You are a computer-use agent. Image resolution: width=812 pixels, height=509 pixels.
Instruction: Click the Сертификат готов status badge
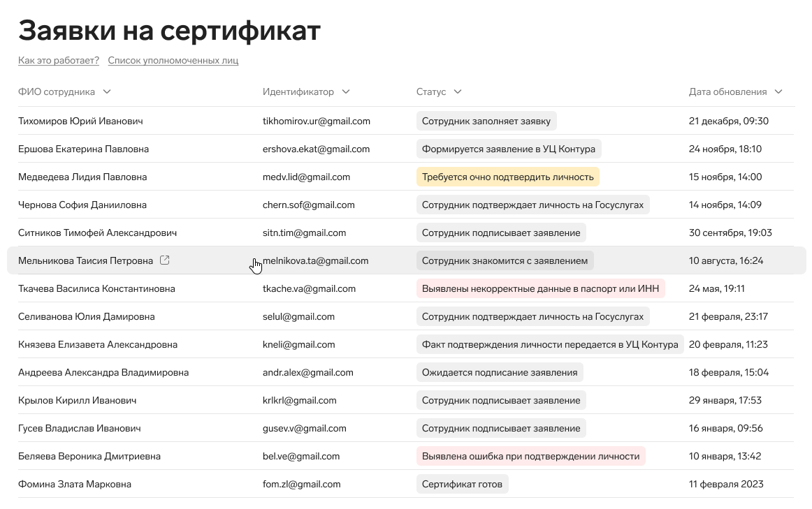pos(462,484)
